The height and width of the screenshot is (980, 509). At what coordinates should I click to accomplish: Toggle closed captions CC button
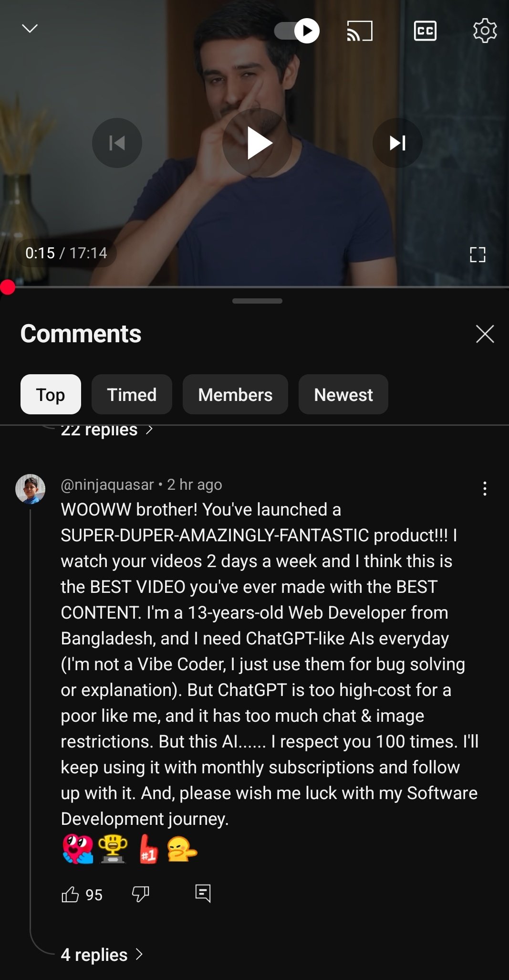point(425,31)
